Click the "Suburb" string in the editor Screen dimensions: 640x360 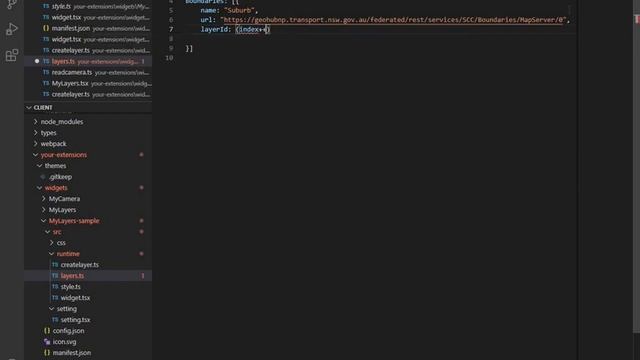[239, 10]
